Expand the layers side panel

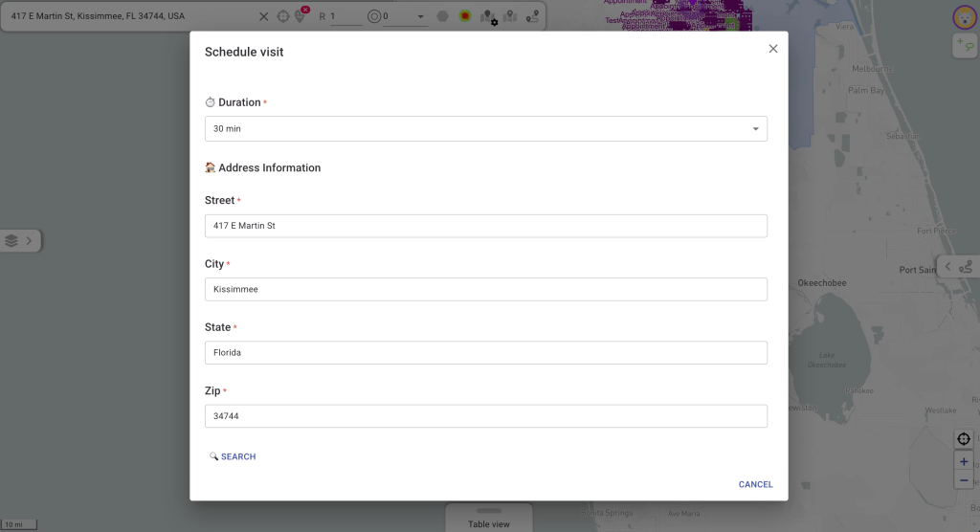pos(19,241)
